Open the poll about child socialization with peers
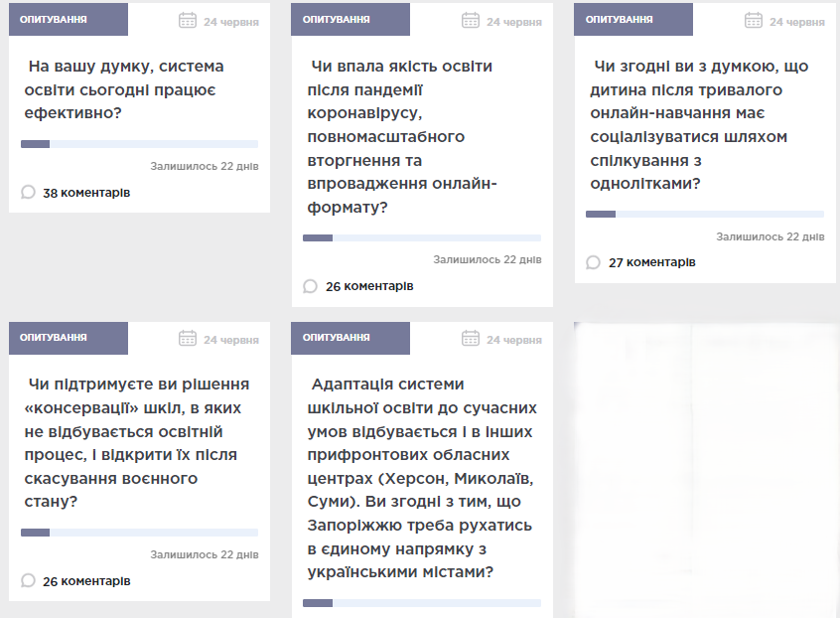Screen dimensions: 840x618 point(699,125)
